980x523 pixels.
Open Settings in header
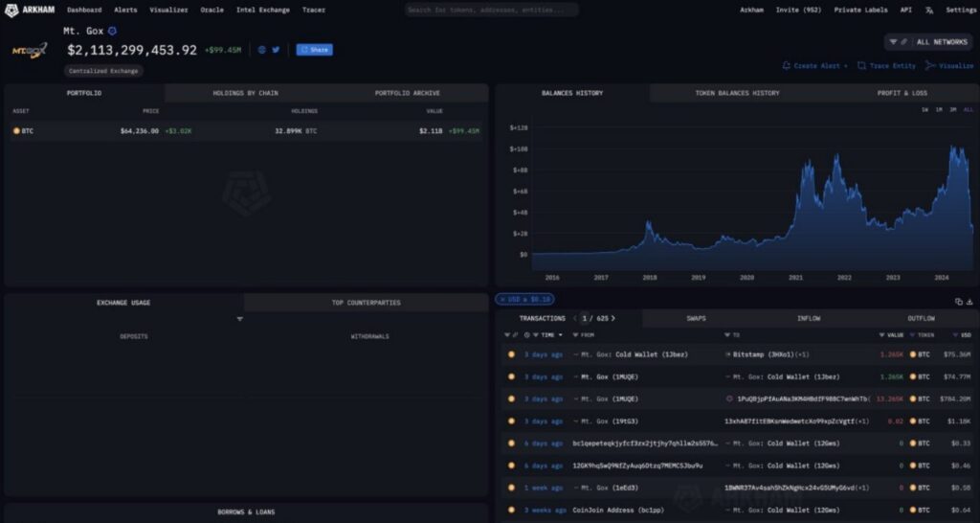961,10
